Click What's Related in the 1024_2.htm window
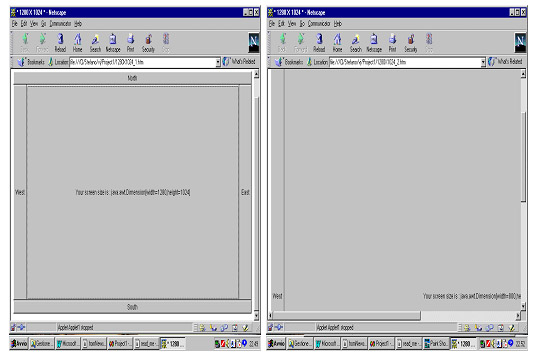 (505, 62)
